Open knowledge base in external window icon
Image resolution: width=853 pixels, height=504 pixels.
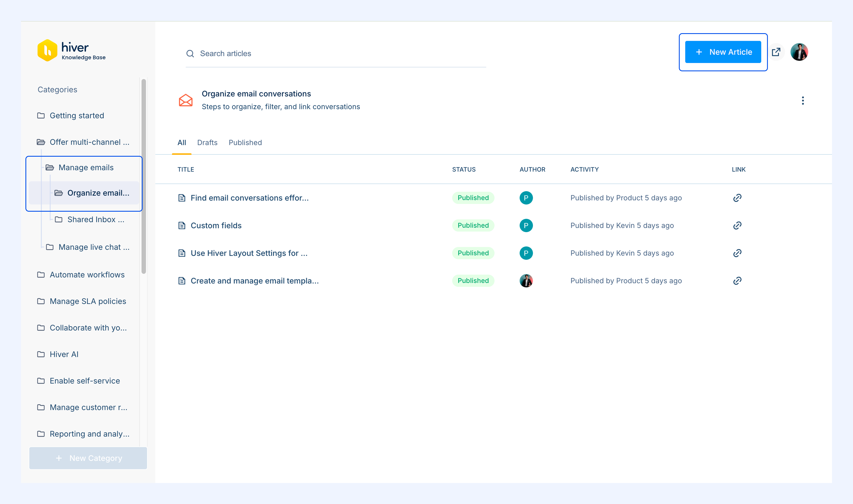click(x=776, y=52)
